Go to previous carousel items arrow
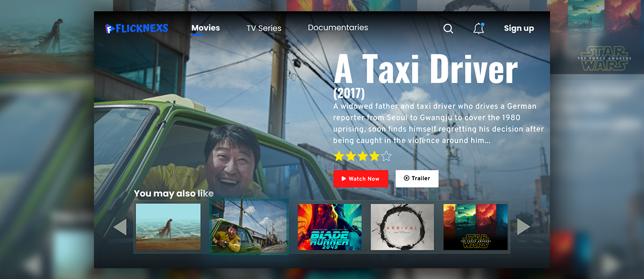This screenshot has width=644, height=279. click(120, 227)
